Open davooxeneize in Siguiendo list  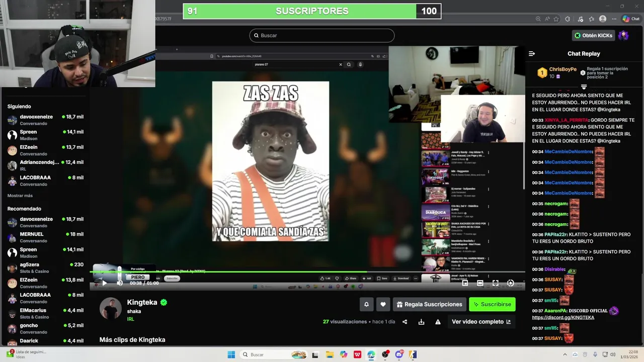pos(45,120)
